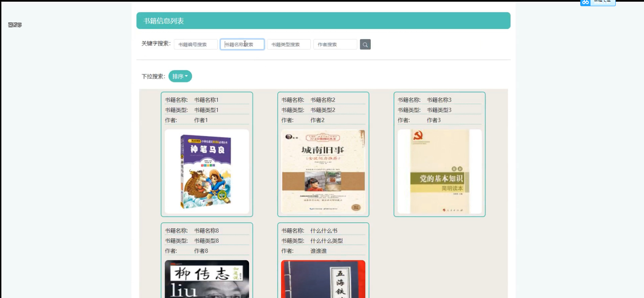The width and height of the screenshot is (644, 298).
Task: Click the 下拉搜索 label
Action: coord(153,76)
